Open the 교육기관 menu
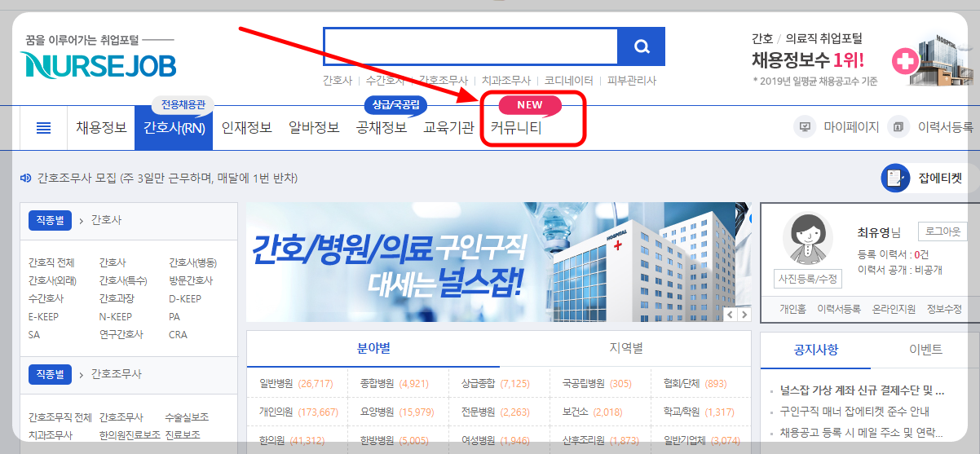Viewport: 980px width, 454px height. click(448, 128)
